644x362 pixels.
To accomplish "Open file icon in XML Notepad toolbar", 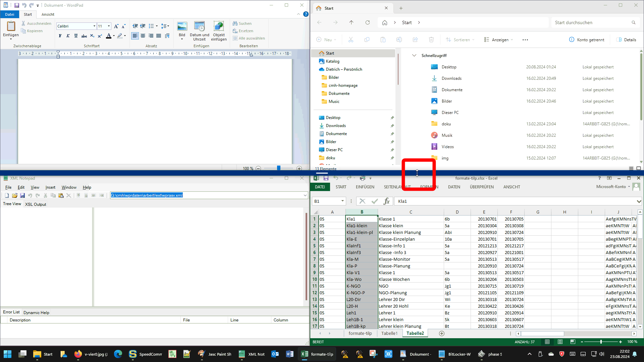I will click(x=14, y=195).
